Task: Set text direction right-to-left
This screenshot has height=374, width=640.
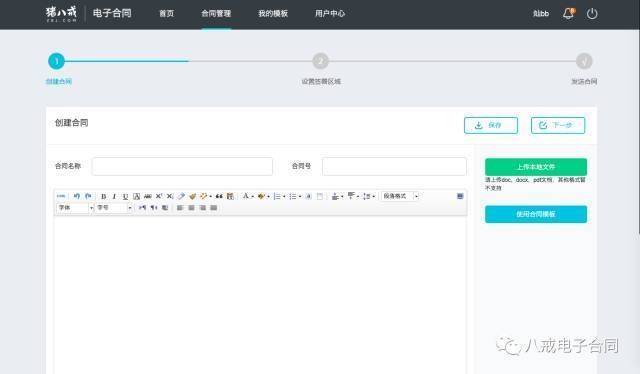Action: [x=153, y=208]
